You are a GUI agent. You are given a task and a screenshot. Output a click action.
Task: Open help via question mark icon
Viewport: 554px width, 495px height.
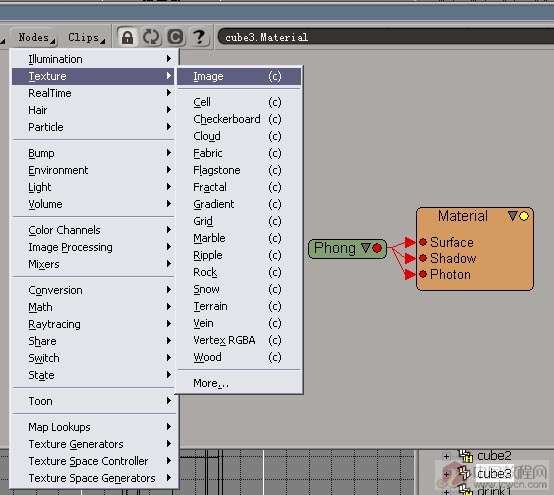click(x=199, y=37)
